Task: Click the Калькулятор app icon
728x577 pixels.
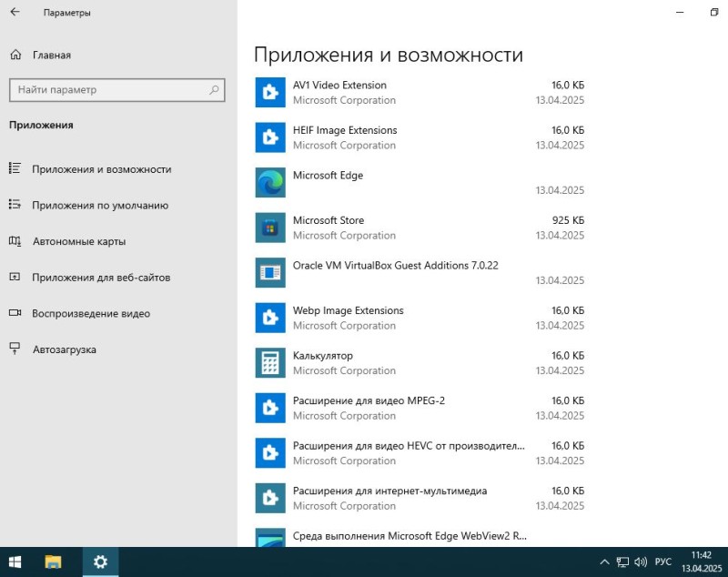Action: click(x=270, y=362)
